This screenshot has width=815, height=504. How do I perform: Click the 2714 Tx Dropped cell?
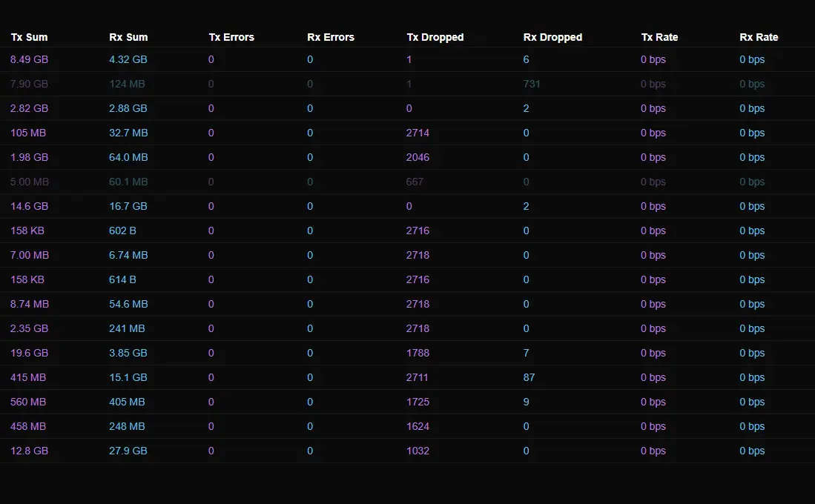pos(418,133)
